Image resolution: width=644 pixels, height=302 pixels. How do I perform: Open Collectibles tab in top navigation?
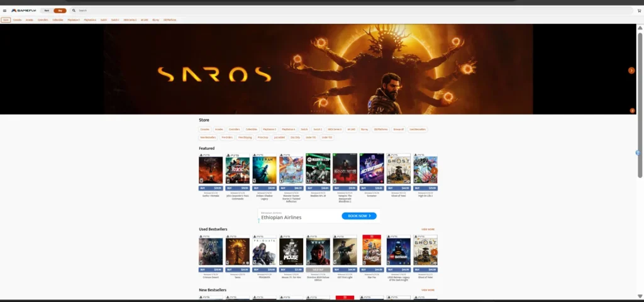pyautogui.click(x=58, y=20)
